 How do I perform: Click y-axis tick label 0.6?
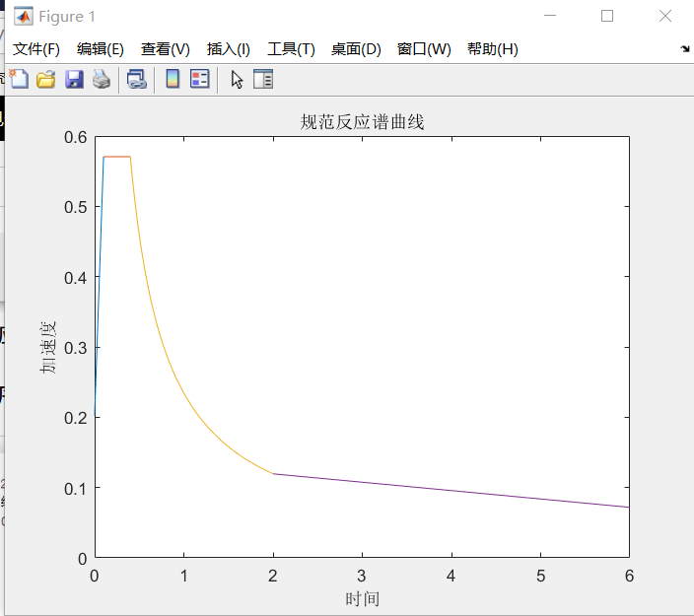click(x=76, y=137)
